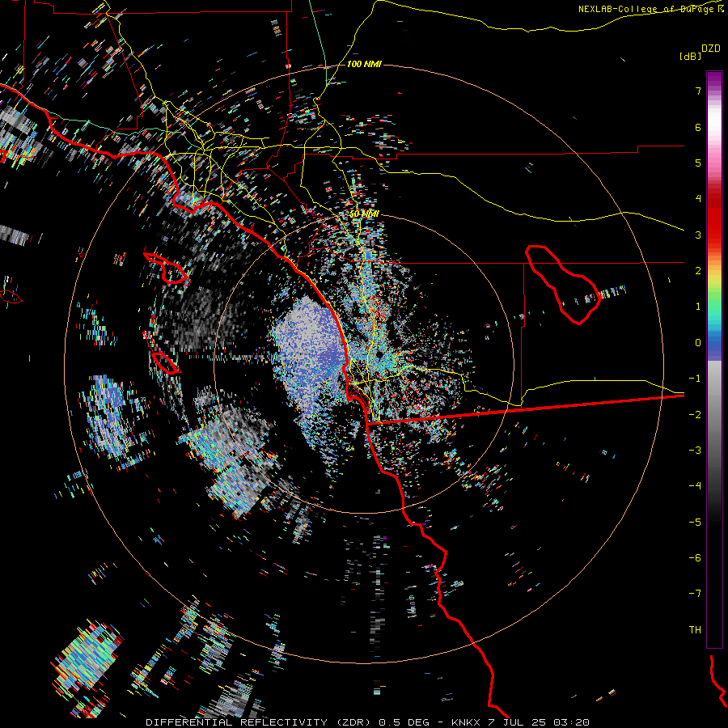Click the KNKX station identifier in caption
Viewport: 728px width, 728px height.
[x=466, y=722]
